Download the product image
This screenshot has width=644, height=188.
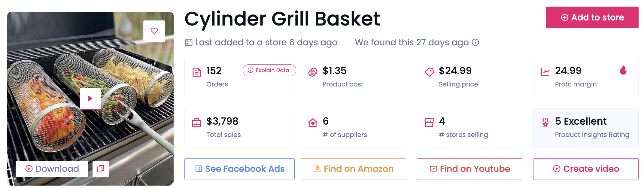tap(52, 169)
